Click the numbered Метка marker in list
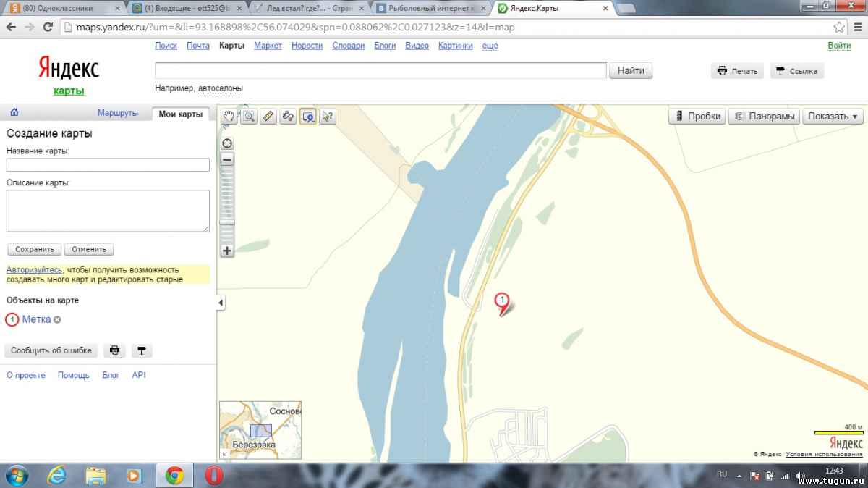Viewport: 868px width, 488px height. click(12, 319)
